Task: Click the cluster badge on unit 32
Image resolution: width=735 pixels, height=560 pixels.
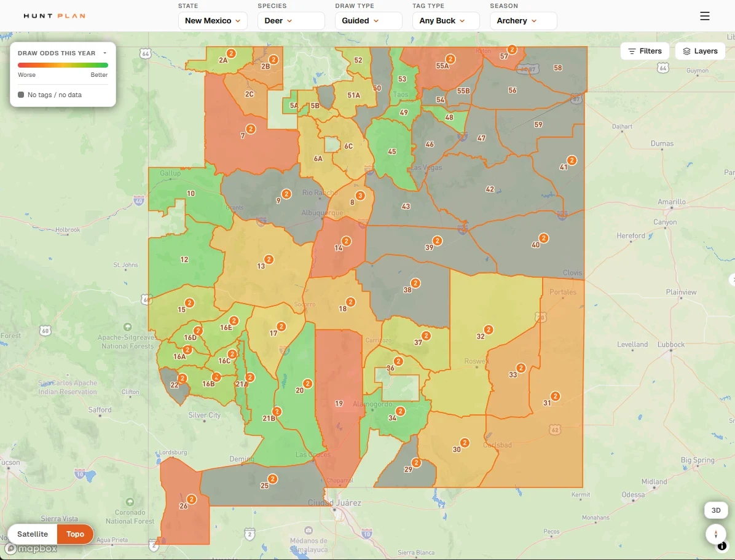Action: 489,329
